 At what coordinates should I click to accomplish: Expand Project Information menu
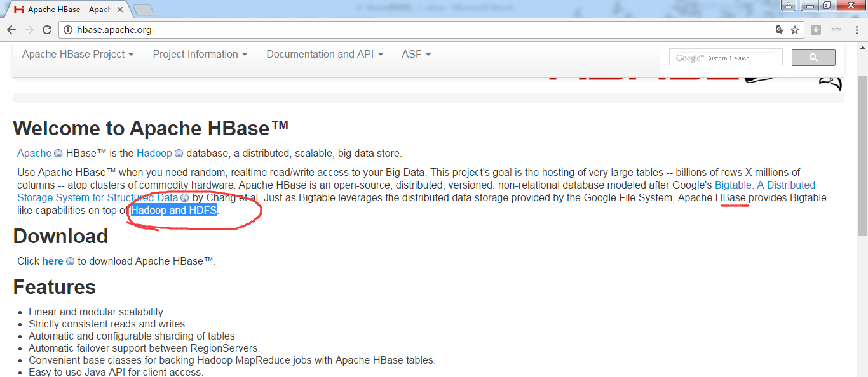(x=200, y=54)
